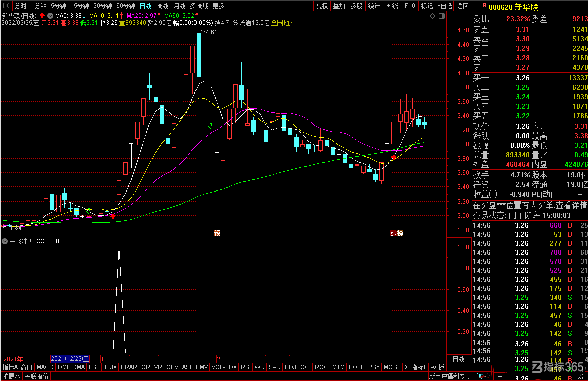The height and width of the screenshot is (381, 588).
Task: Select the OBV indicator
Action: pyautogui.click(x=172, y=367)
